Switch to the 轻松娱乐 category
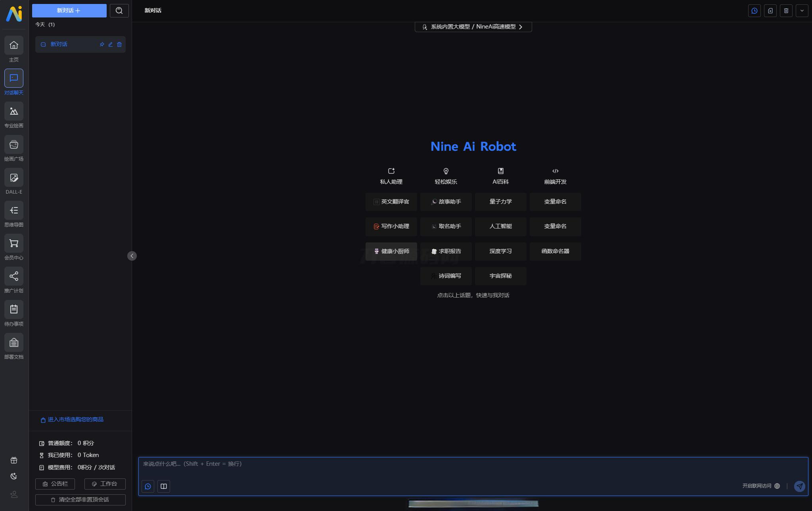The image size is (812, 511). pos(446,176)
